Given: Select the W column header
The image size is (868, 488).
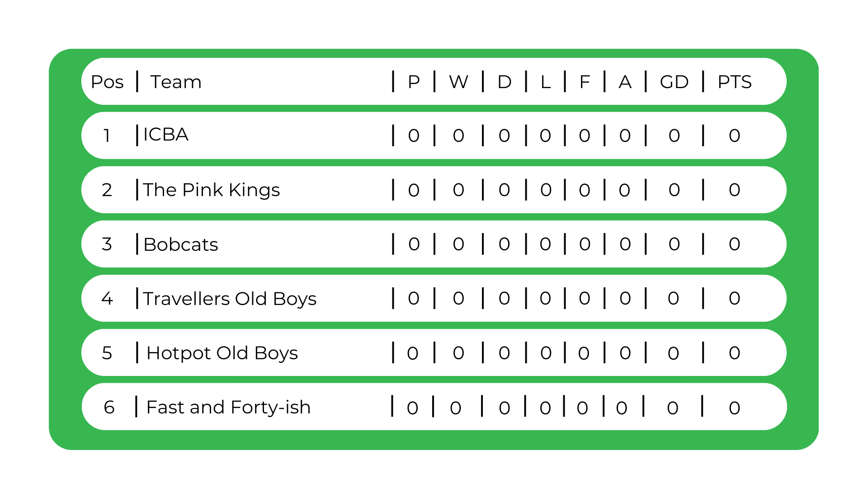Looking at the screenshot, I should [458, 82].
